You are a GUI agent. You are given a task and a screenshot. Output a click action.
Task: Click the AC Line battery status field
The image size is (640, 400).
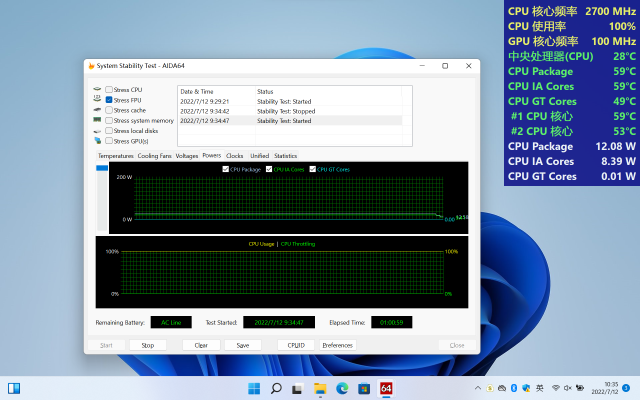pos(171,322)
